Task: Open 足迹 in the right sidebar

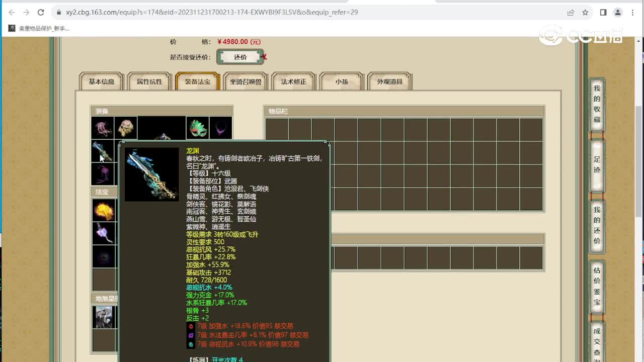Action: (597, 165)
